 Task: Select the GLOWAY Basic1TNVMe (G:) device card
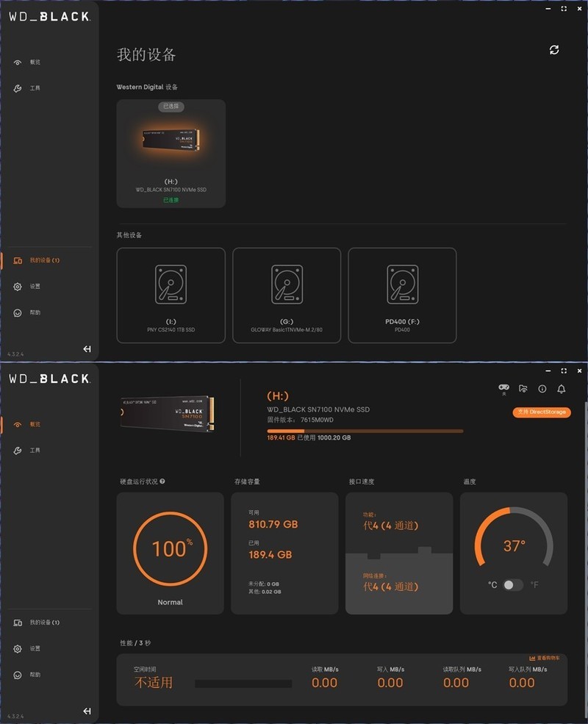click(287, 295)
